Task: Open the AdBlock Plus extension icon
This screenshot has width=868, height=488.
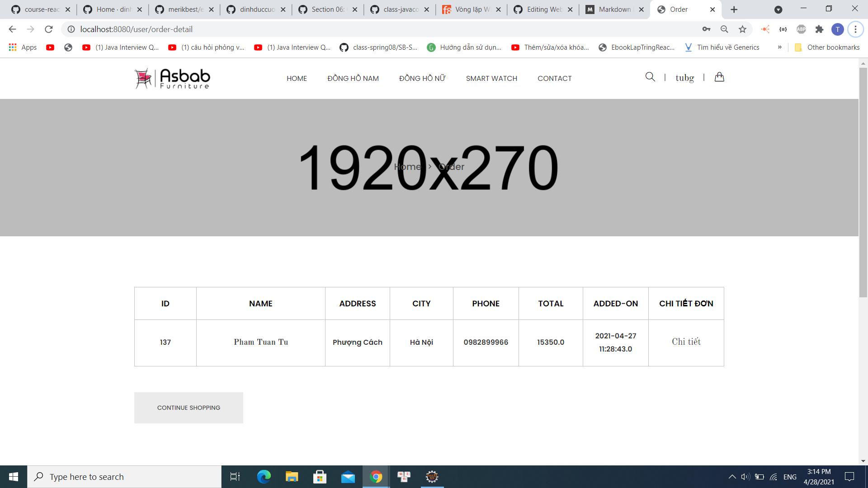Action: tap(802, 29)
